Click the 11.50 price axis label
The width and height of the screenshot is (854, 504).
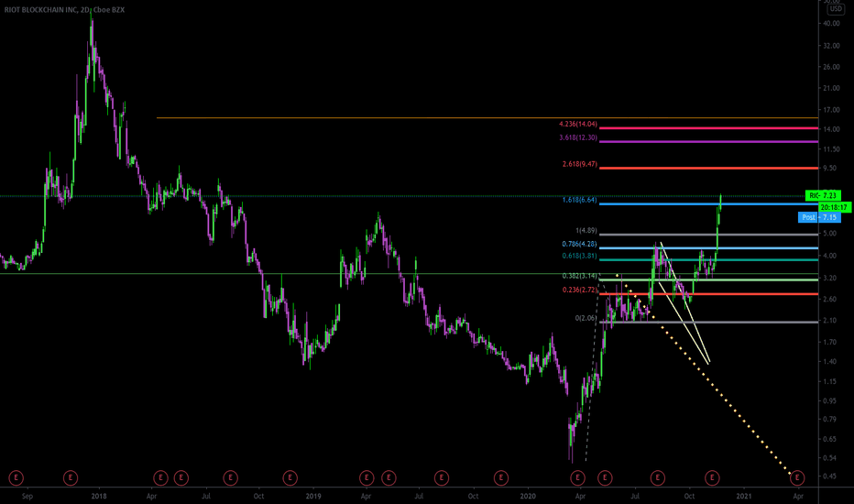(831, 149)
